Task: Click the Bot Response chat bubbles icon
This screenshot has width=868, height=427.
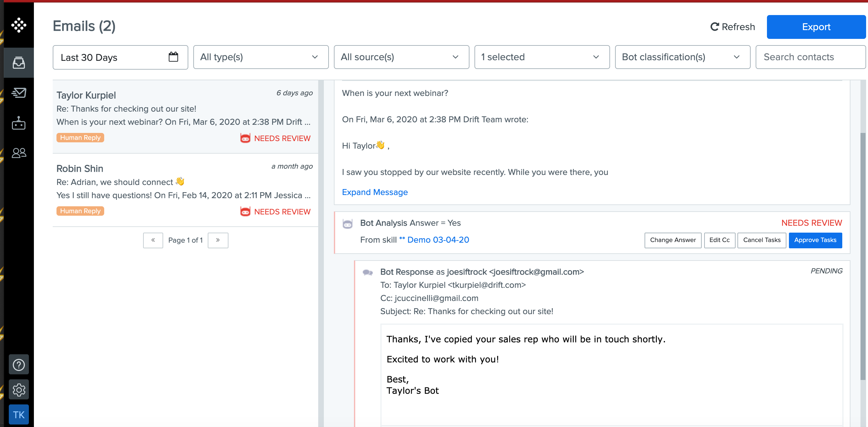Action: click(x=367, y=272)
